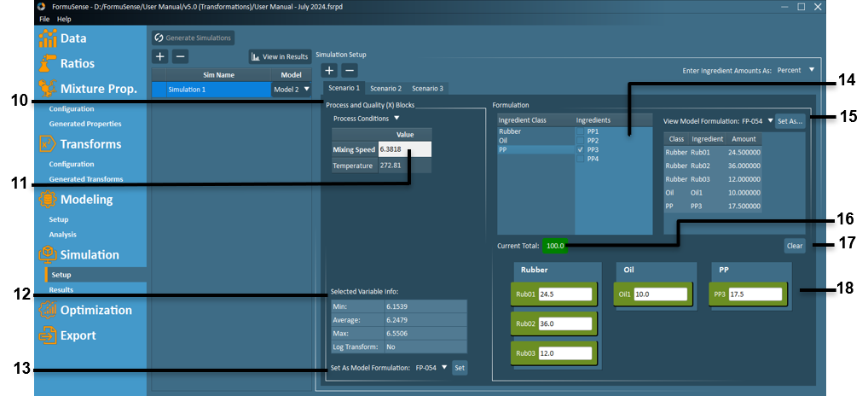Screen dimensions: 868x396
Task: Click the Sim Name column header
Action: point(218,75)
